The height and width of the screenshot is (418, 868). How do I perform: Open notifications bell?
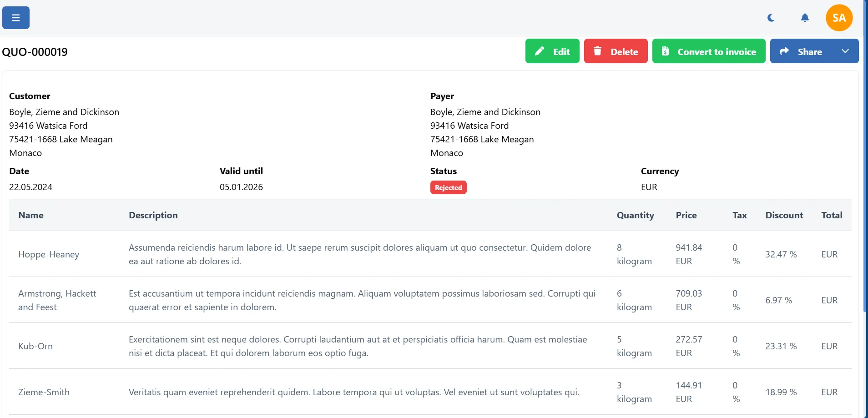point(805,18)
